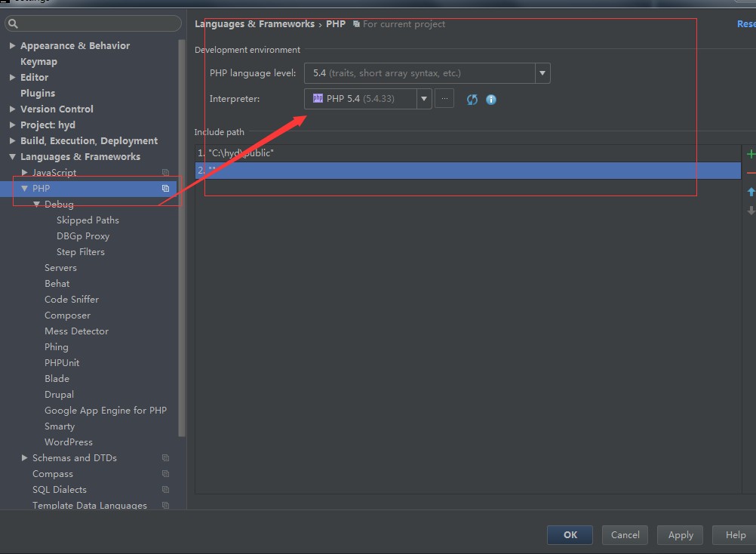This screenshot has height=554, width=756.
Task: Open interpreter browse dialog via ellipsis button
Action: pos(444,99)
